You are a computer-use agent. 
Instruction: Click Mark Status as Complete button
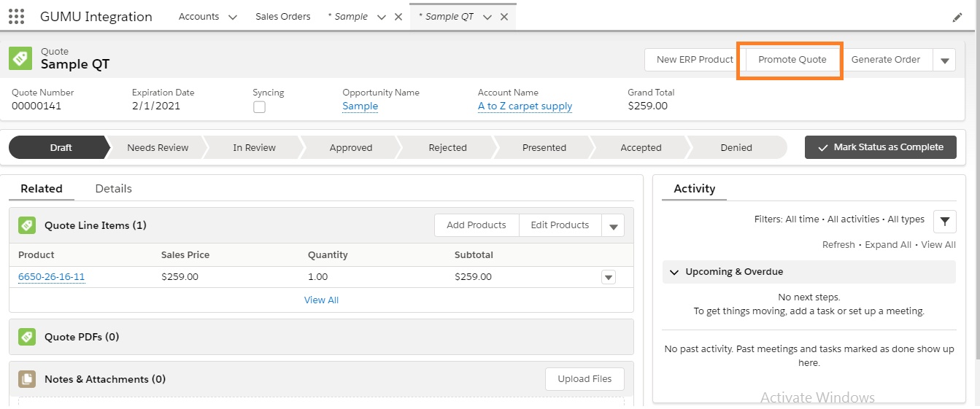(881, 147)
